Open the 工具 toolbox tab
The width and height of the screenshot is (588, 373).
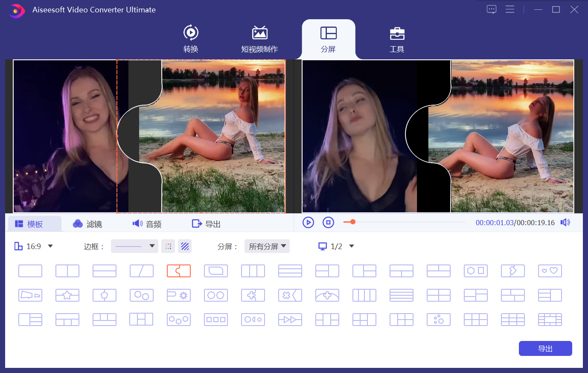pyautogui.click(x=396, y=38)
